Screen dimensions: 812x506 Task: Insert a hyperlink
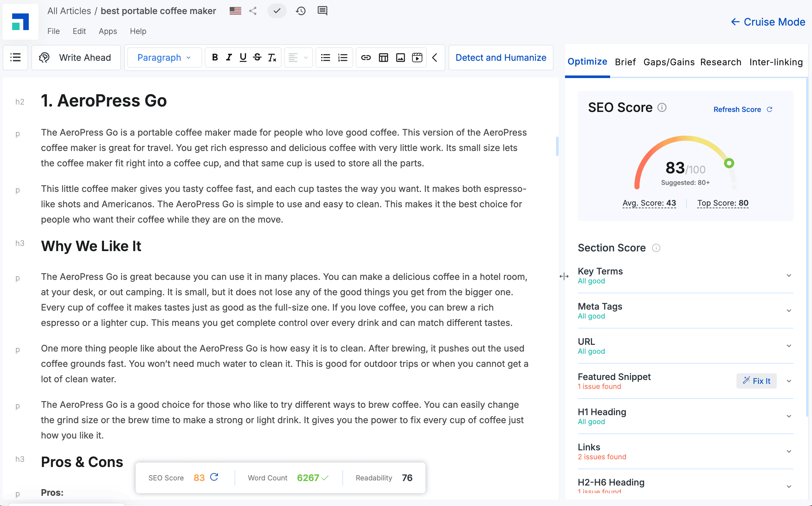[366, 58]
